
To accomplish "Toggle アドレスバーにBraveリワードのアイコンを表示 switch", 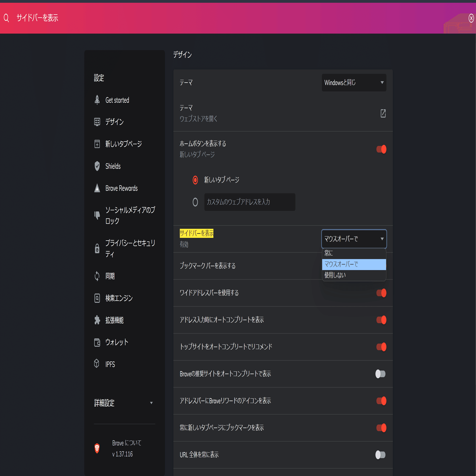I will tap(381, 401).
